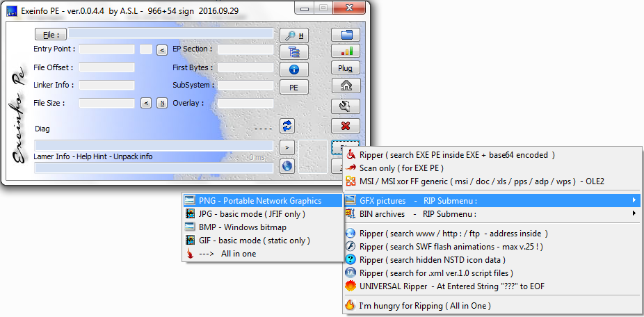The width and height of the screenshot is (644, 317).
Task: Click the PE header button
Action: coord(293,87)
